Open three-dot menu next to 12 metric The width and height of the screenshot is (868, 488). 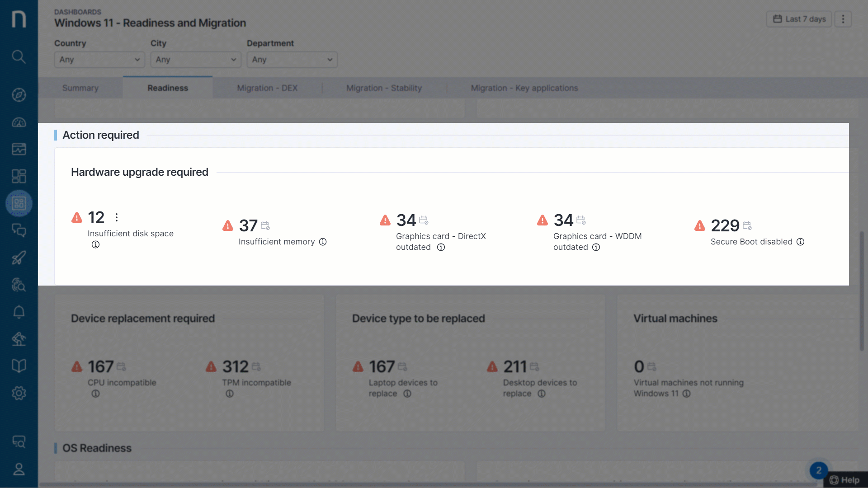[x=117, y=217]
